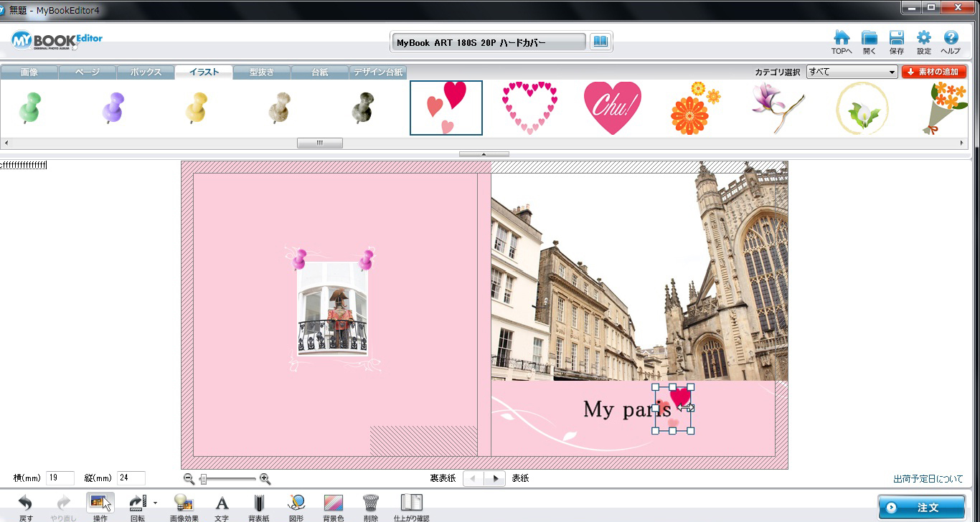The image size is (980, 522).
Task: Click the 戻す undo arrow
Action: 26,503
